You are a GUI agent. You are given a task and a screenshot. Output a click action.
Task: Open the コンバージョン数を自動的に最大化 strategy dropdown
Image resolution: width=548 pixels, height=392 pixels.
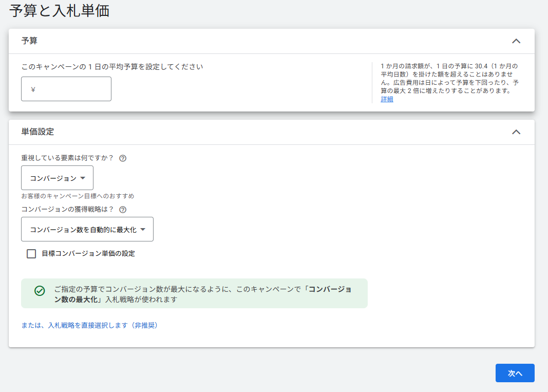[87, 229]
